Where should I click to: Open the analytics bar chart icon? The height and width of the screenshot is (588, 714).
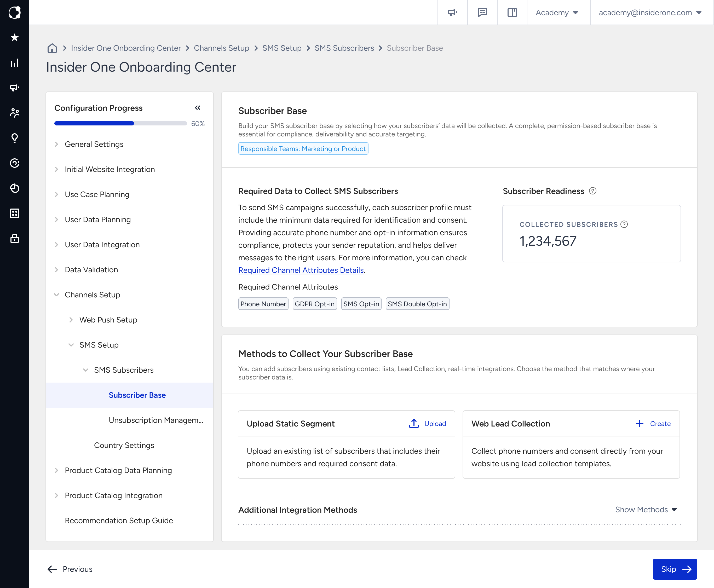pos(15,63)
